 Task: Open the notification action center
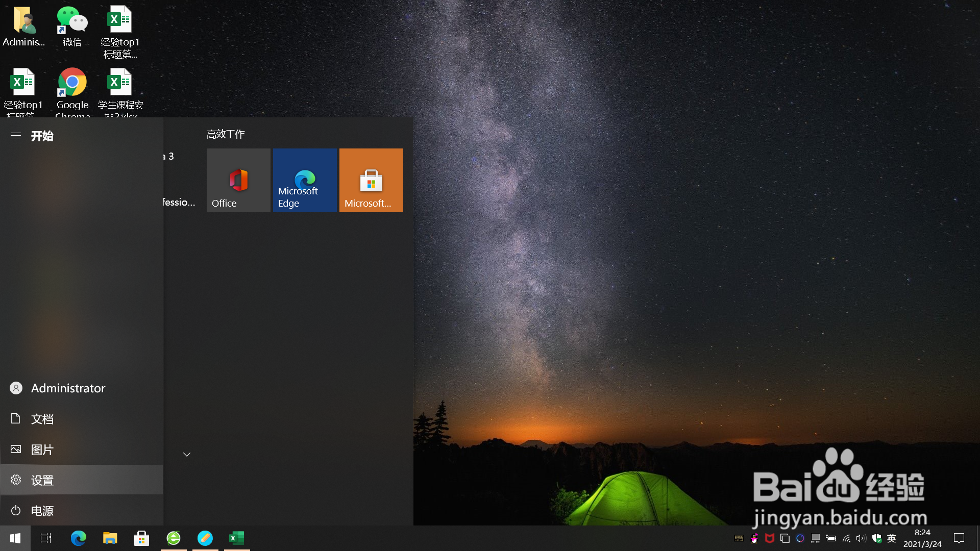click(x=959, y=538)
